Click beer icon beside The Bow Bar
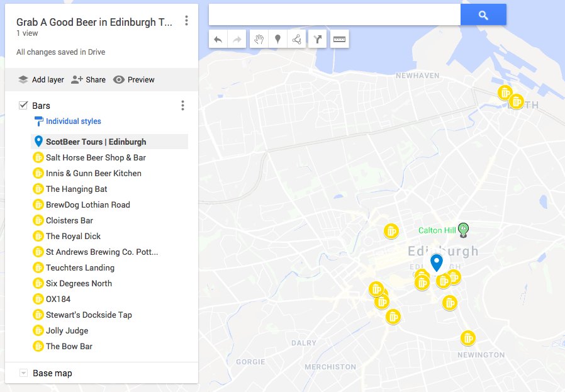Screen dimensions: 565x392 click(38, 346)
